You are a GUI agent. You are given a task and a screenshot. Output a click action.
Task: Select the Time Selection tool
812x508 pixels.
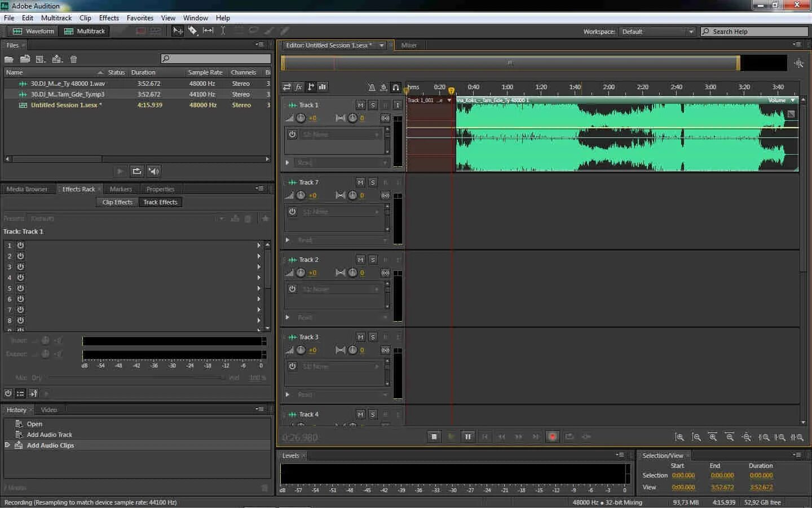223,30
